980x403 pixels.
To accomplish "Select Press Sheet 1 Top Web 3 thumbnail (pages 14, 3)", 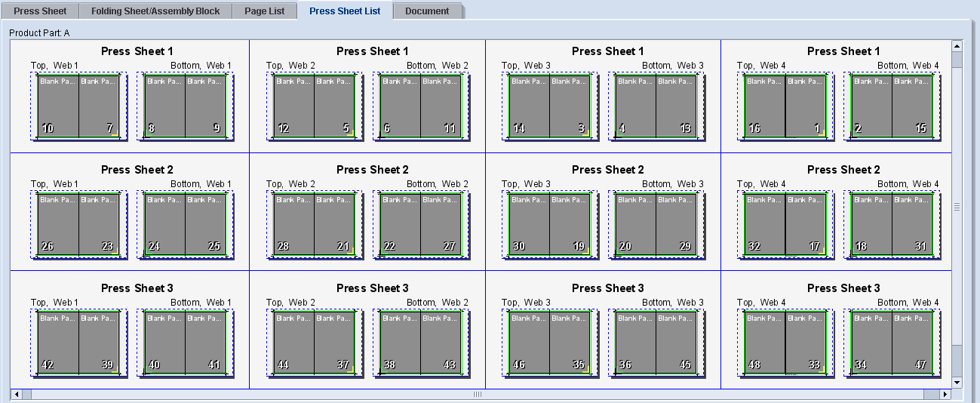I will (x=549, y=106).
